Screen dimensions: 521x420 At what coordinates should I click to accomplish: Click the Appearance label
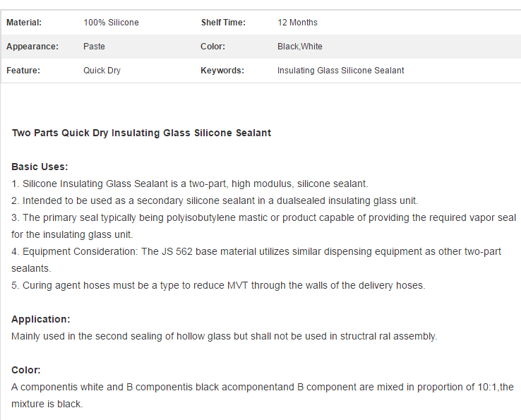click(x=32, y=47)
